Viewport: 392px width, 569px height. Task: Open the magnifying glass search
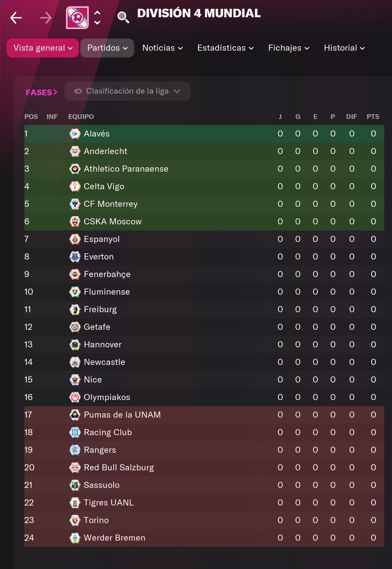[x=123, y=17]
